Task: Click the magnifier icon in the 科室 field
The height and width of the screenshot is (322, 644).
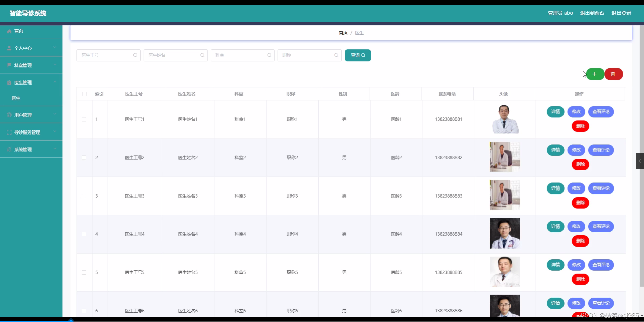Action: 269,55
